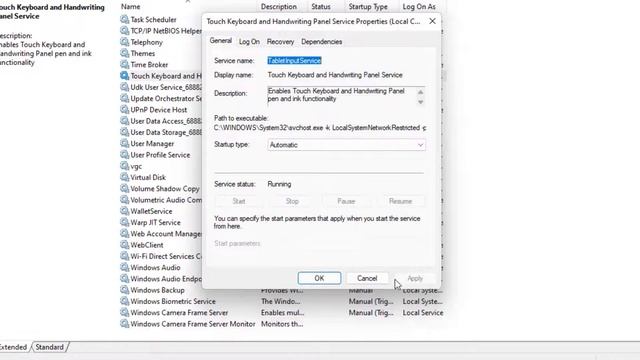The height and width of the screenshot is (360, 640).
Task: Click the gear icon beside Virtual Disk
Action: (x=124, y=177)
